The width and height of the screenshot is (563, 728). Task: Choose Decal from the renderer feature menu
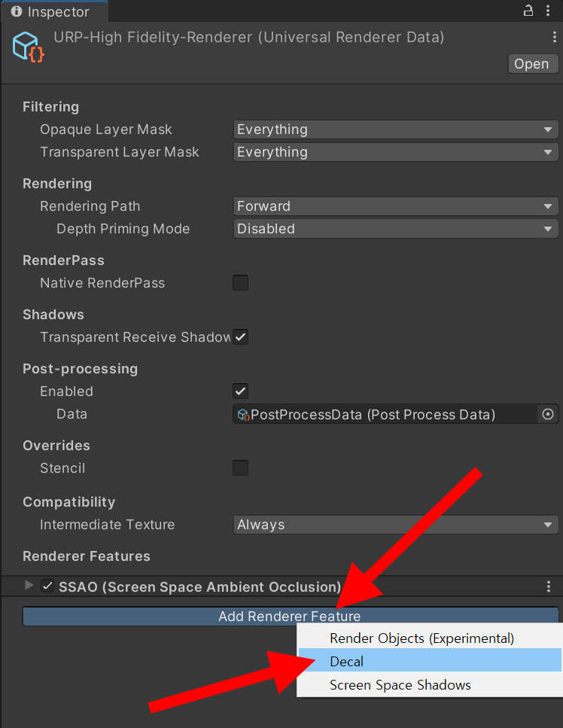point(429,661)
